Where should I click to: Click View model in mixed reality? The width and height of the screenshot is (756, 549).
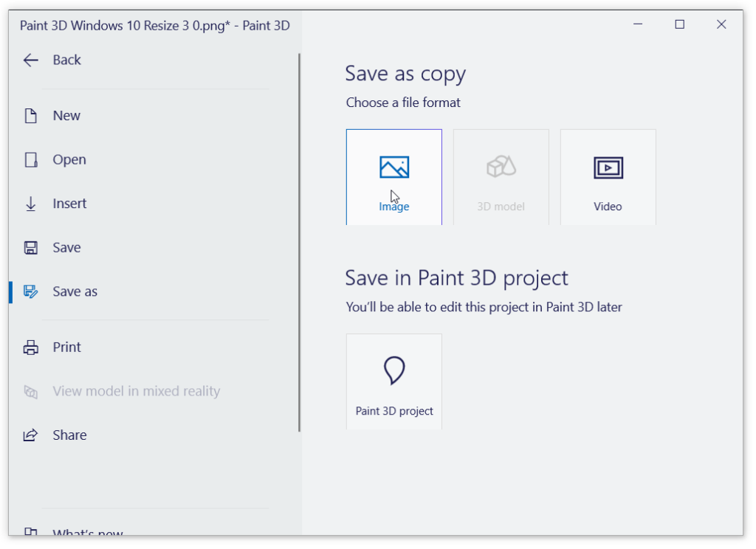pos(136,391)
